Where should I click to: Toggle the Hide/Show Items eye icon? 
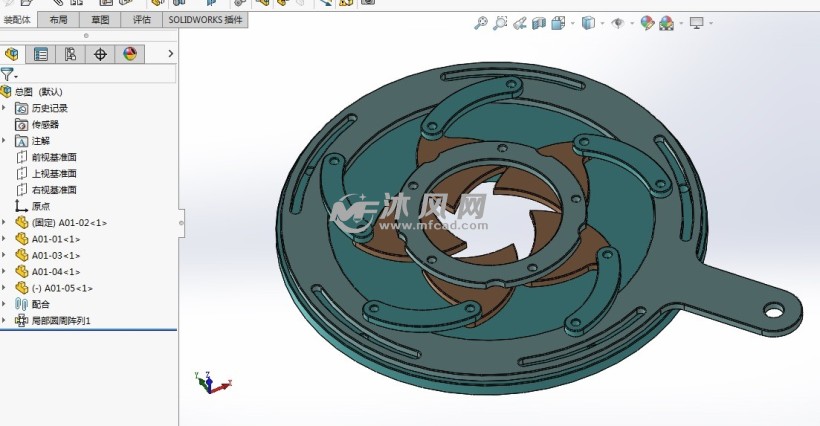pos(618,23)
